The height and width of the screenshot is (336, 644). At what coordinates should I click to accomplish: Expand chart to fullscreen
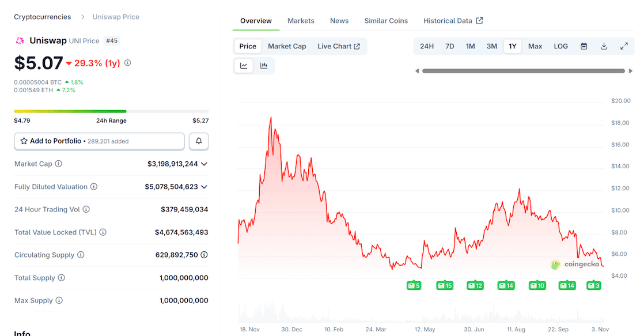tap(624, 46)
